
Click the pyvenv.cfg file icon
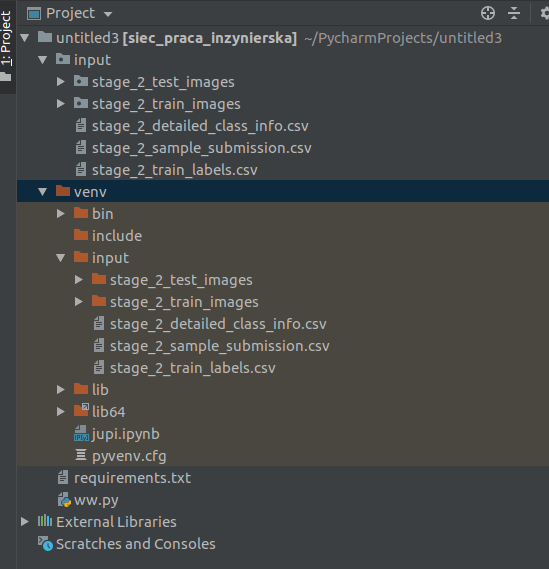click(81, 455)
